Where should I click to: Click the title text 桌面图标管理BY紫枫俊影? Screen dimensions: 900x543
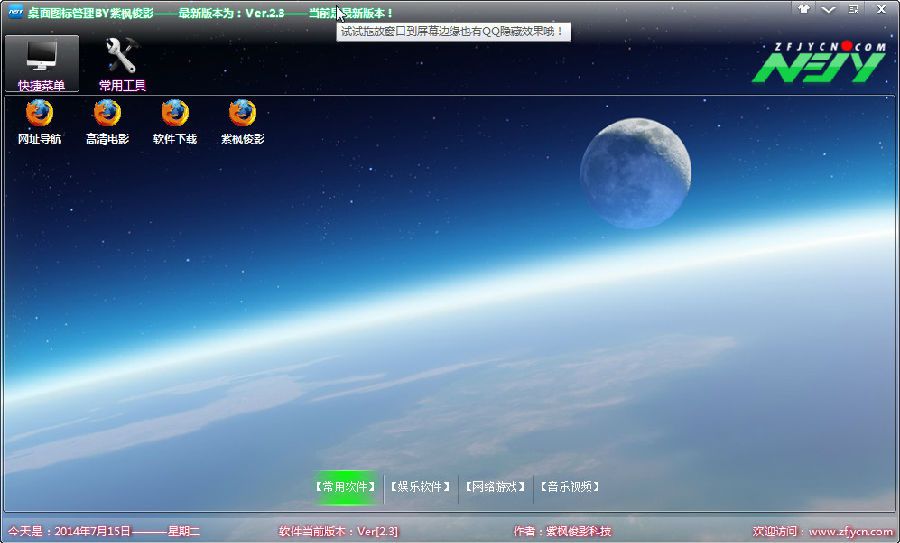tap(90, 13)
